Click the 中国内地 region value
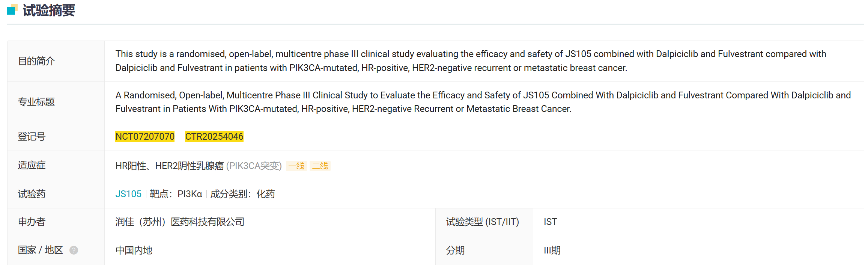 pyautogui.click(x=134, y=250)
